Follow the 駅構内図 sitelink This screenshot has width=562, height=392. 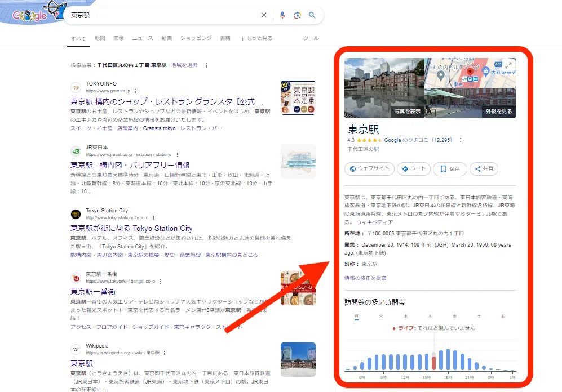coord(81,255)
